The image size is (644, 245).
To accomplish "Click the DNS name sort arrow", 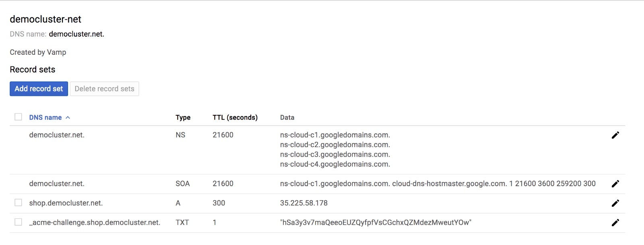I will [x=68, y=118].
